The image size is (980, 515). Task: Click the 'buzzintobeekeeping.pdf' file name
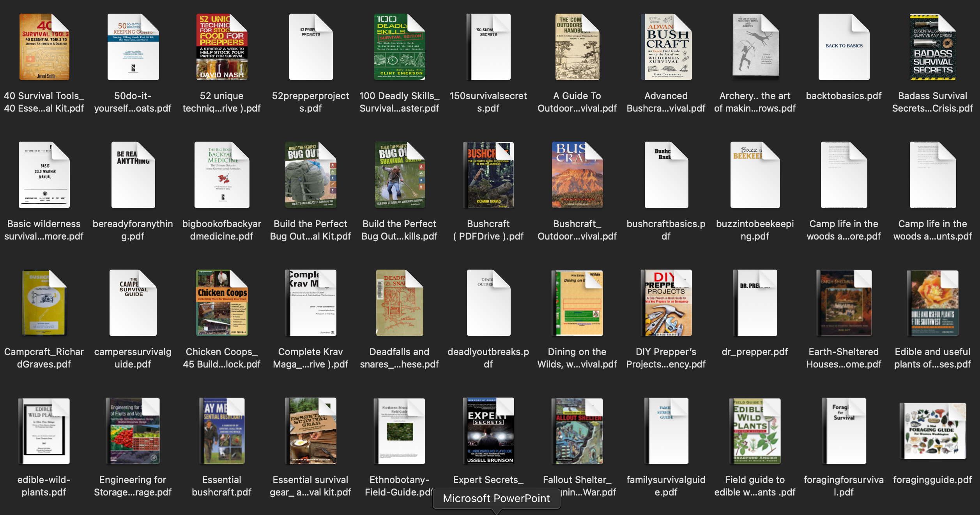755,230
